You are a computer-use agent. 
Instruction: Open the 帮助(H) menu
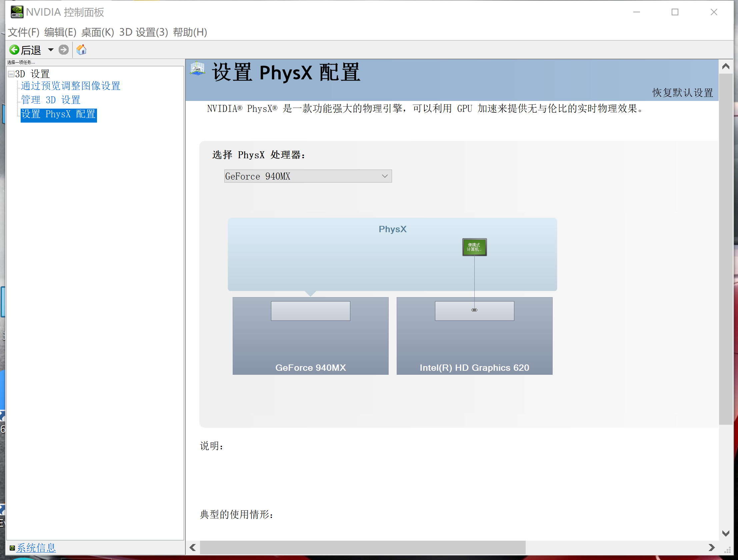tap(190, 32)
